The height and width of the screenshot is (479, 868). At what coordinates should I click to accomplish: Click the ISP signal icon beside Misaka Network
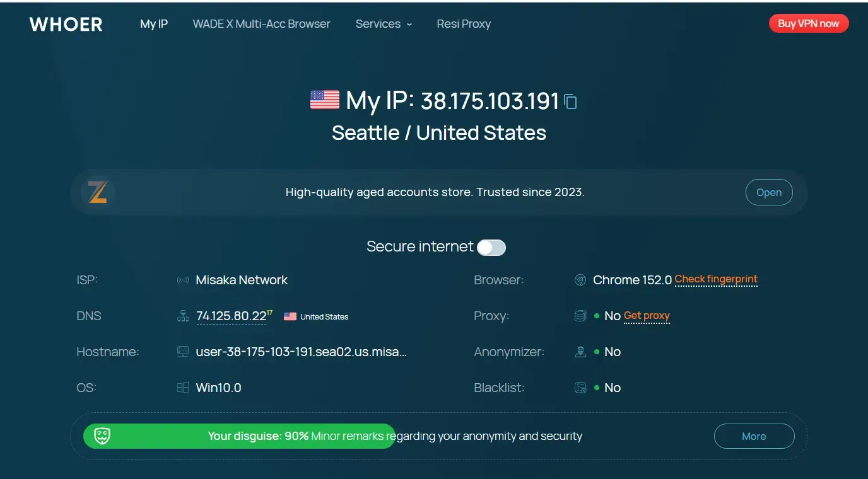183,280
